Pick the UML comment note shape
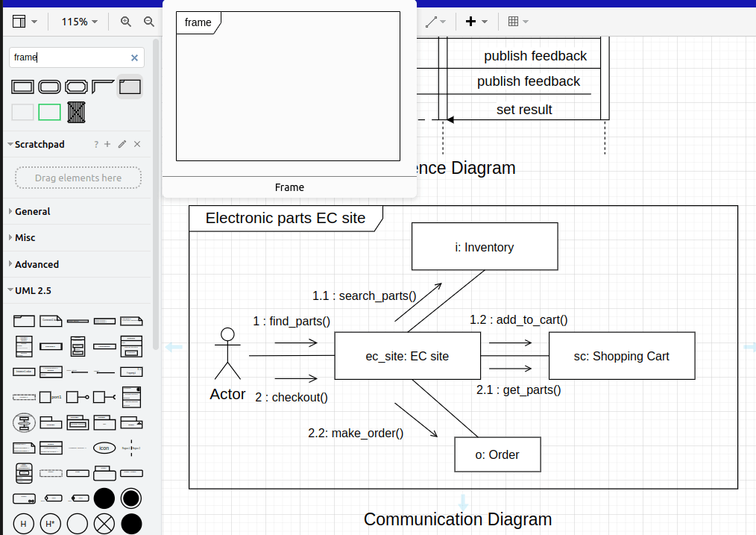The image size is (756, 535). click(51, 321)
